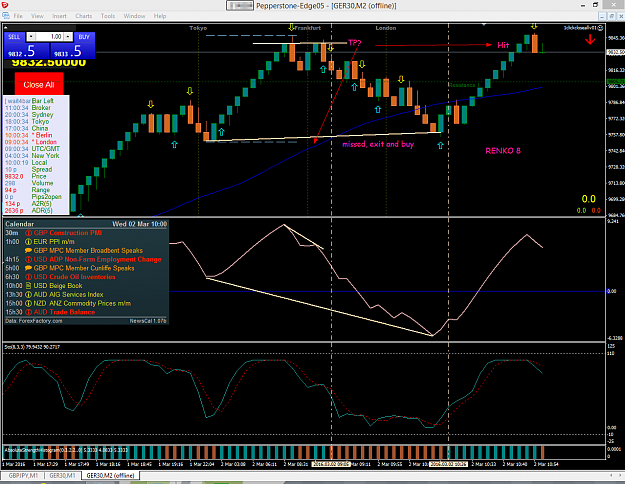Open the Insert menu
Viewport: 625px width, 484px height.
coord(59,16)
